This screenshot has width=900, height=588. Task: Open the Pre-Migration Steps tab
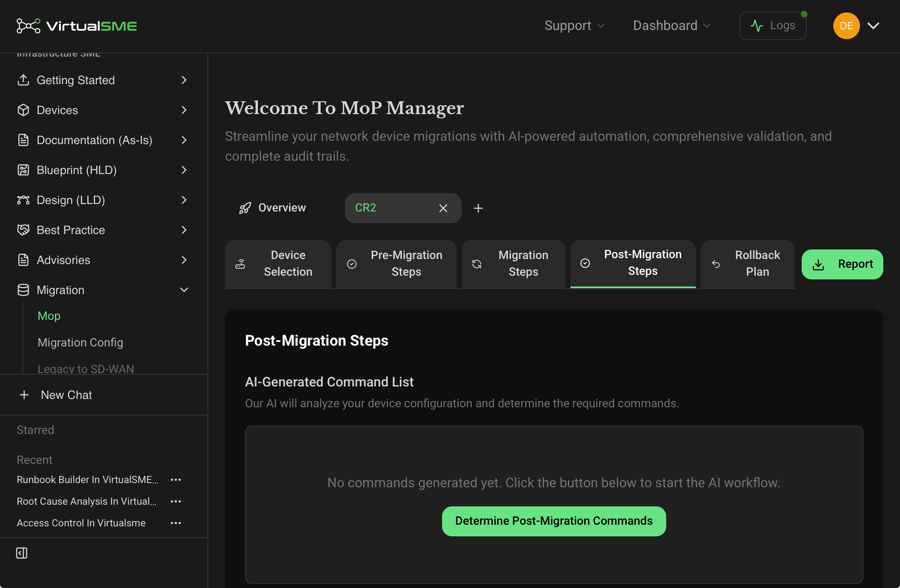point(396,264)
